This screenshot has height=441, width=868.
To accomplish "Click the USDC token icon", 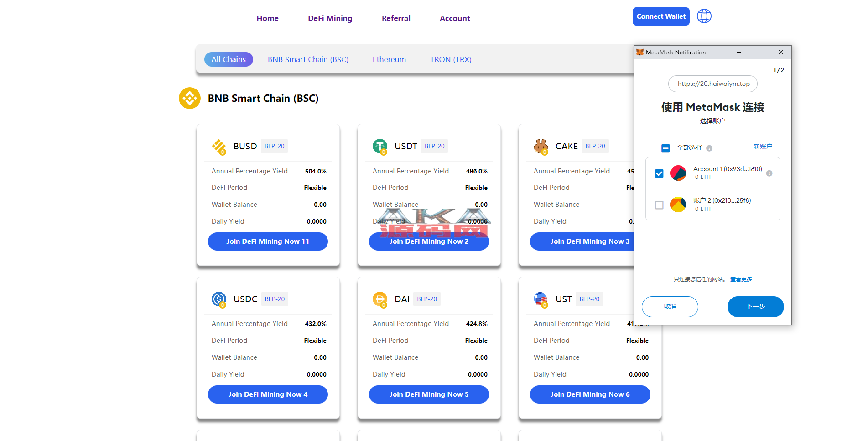I will 219,299.
